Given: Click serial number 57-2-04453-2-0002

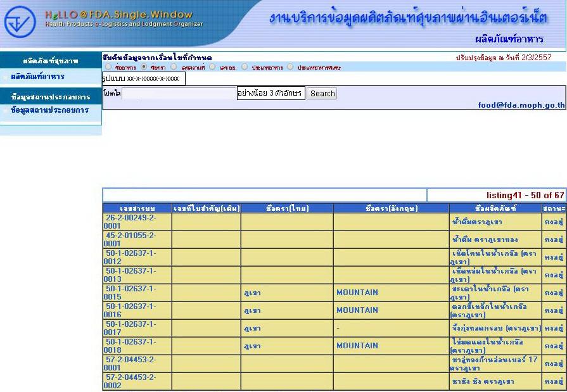Looking at the screenshot, I should coord(130,381).
